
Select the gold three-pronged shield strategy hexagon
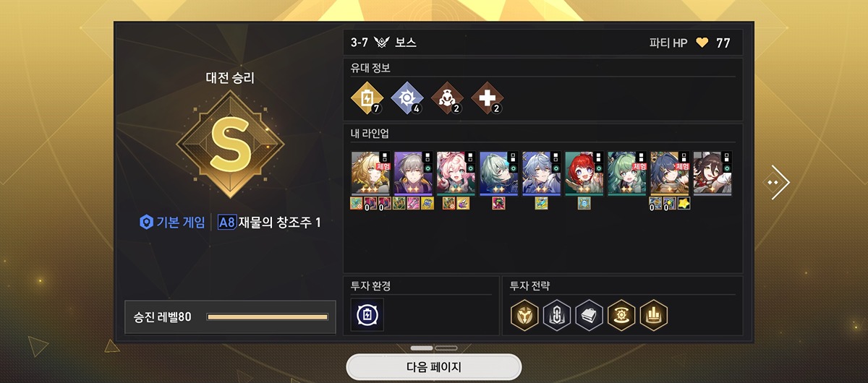(524, 315)
